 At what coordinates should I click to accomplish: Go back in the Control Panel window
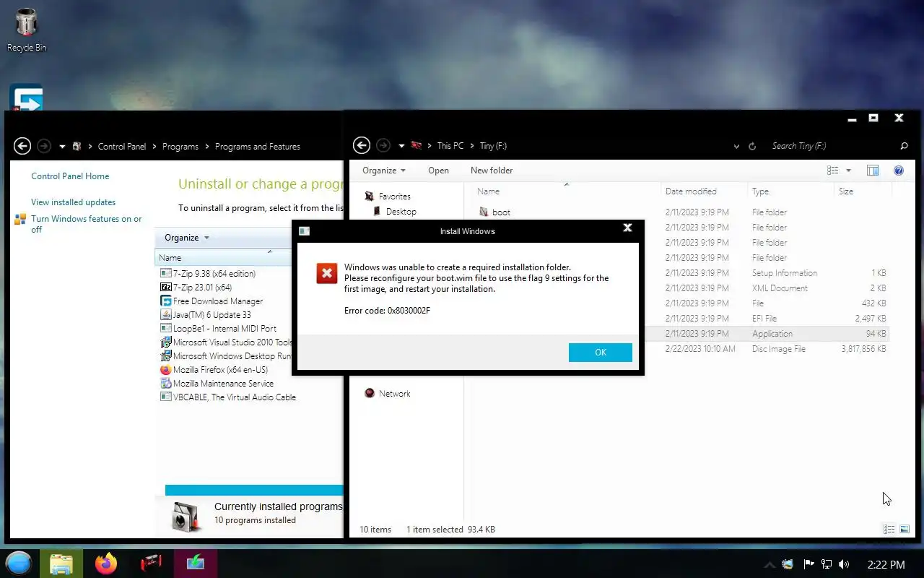(x=22, y=146)
